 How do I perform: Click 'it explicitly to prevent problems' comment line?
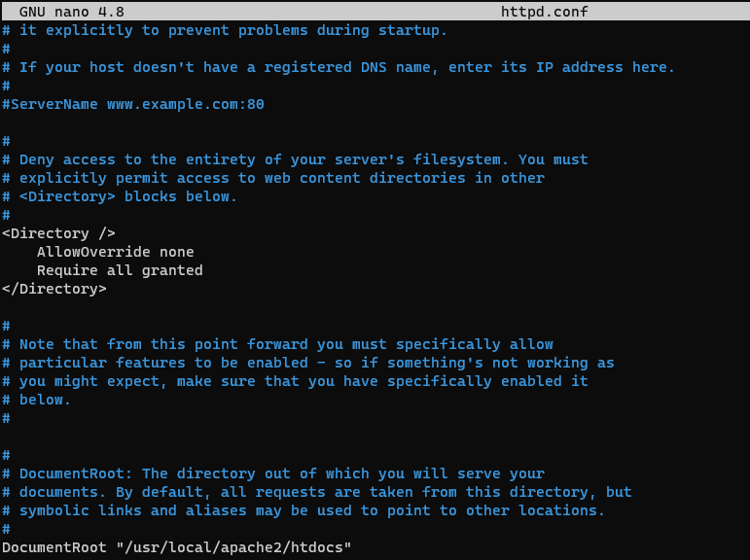pos(225,30)
